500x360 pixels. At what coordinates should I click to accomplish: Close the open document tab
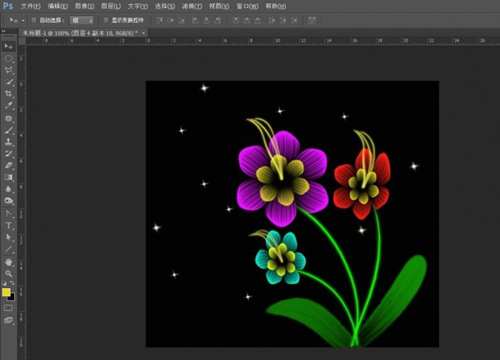point(144,33)
